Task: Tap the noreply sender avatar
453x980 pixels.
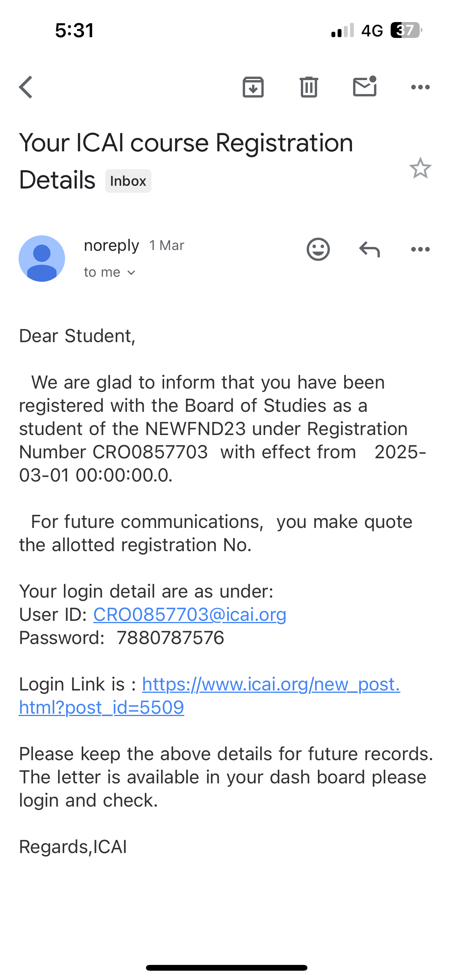Action: [42, 259]
